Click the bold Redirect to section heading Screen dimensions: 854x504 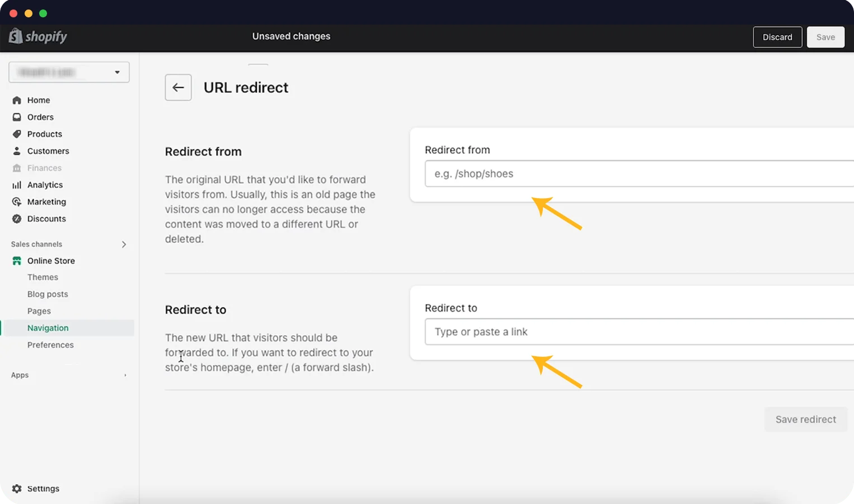coord(195,310)
